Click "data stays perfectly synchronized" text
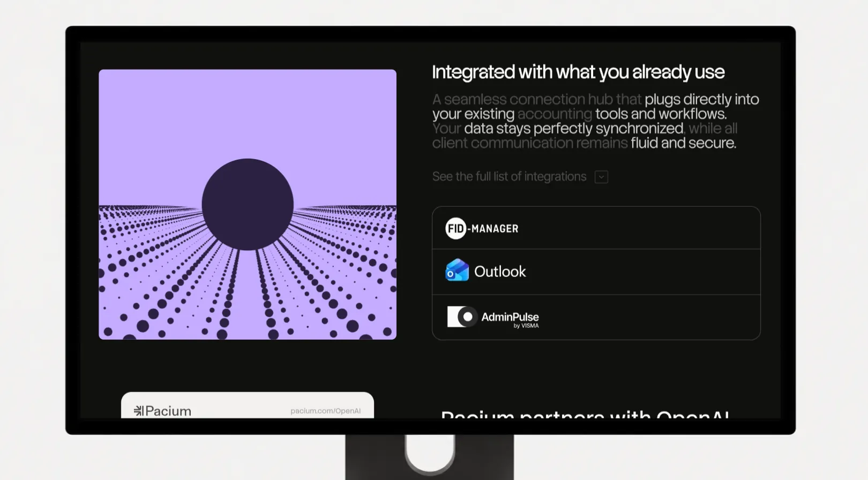 pos(573,129)
